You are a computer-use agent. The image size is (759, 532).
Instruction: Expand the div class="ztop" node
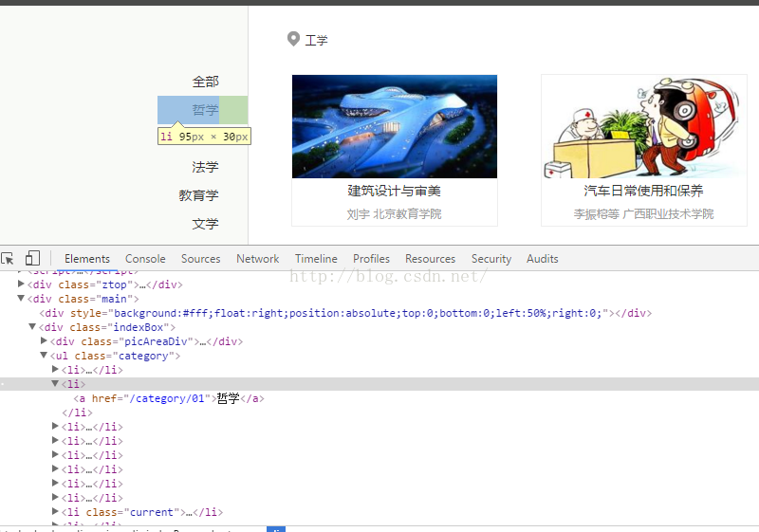(x=21, y=284)
